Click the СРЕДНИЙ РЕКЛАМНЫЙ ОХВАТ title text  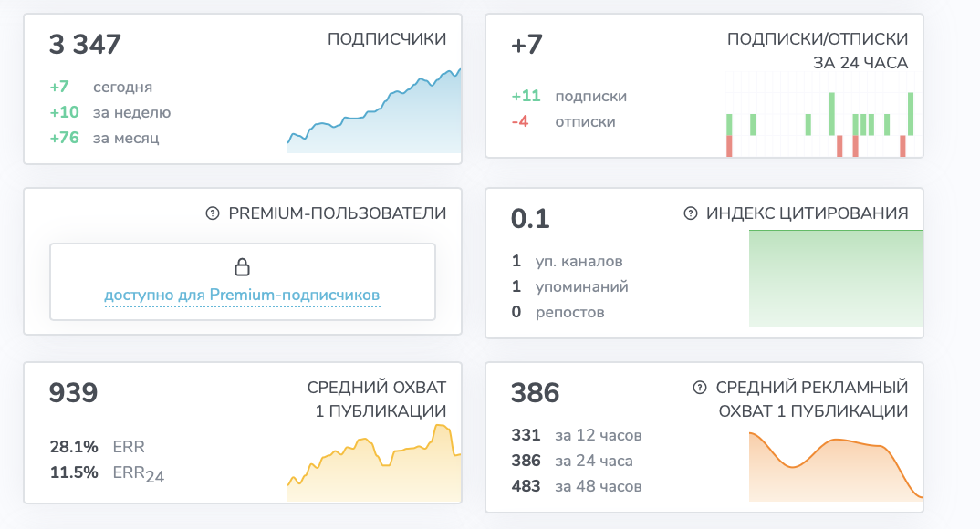(x=812, y=399)
